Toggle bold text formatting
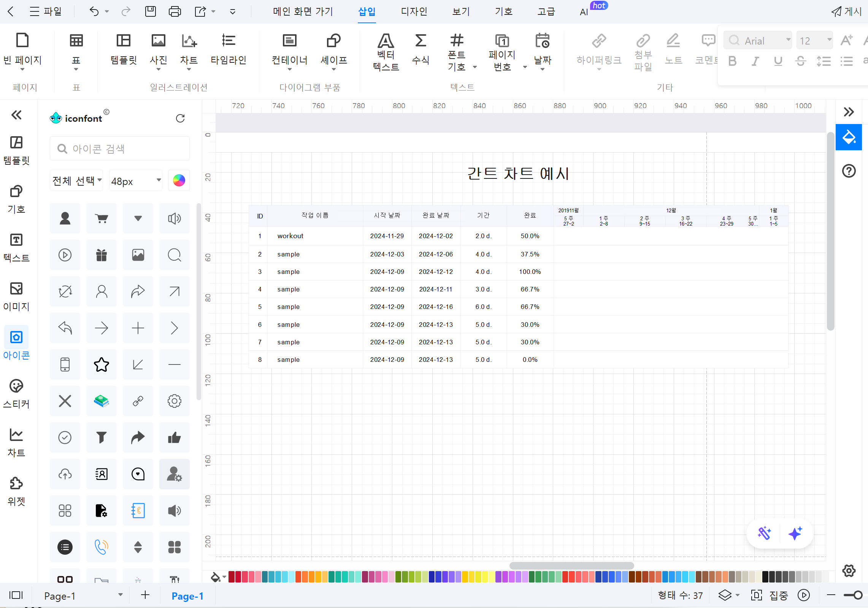This screenshot has height=608, width=868. coord(732,61)
